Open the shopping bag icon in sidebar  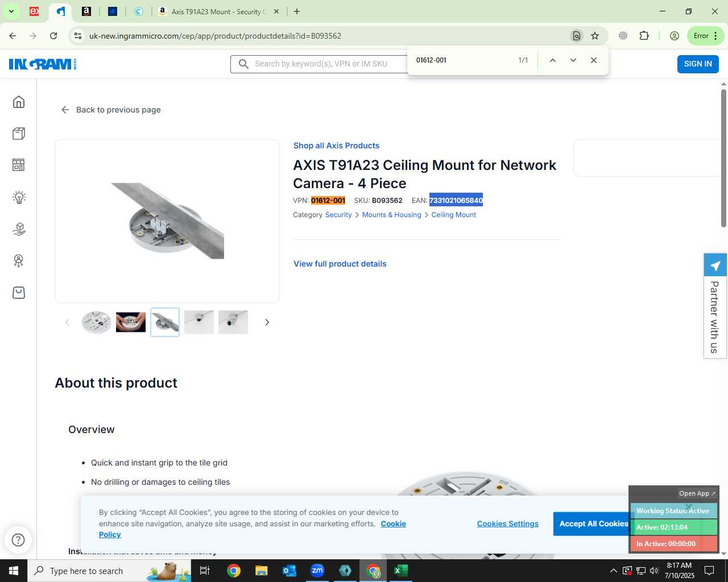point(19,293)
